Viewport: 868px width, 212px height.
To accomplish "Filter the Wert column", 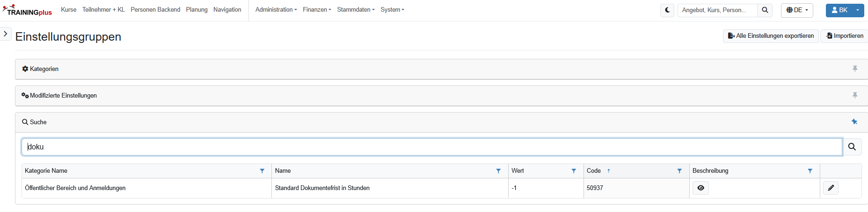I will point(574,171).
